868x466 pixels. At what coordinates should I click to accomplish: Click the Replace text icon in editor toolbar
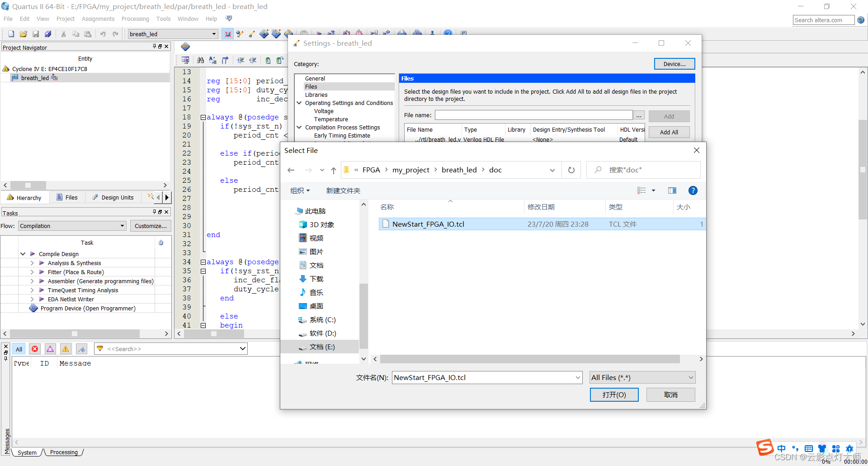pos(212,60)
